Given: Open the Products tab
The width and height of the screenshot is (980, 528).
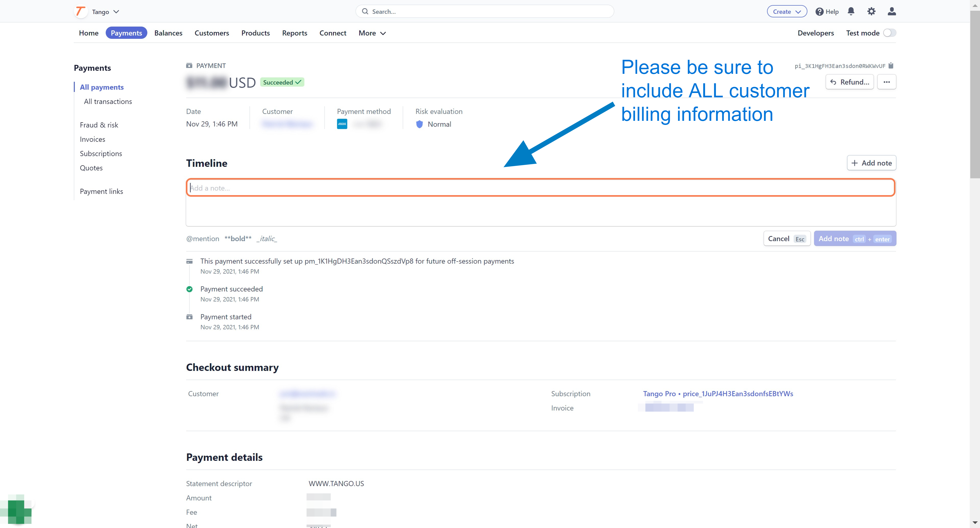Looking at the screenshot, I should tap(256, 33).
